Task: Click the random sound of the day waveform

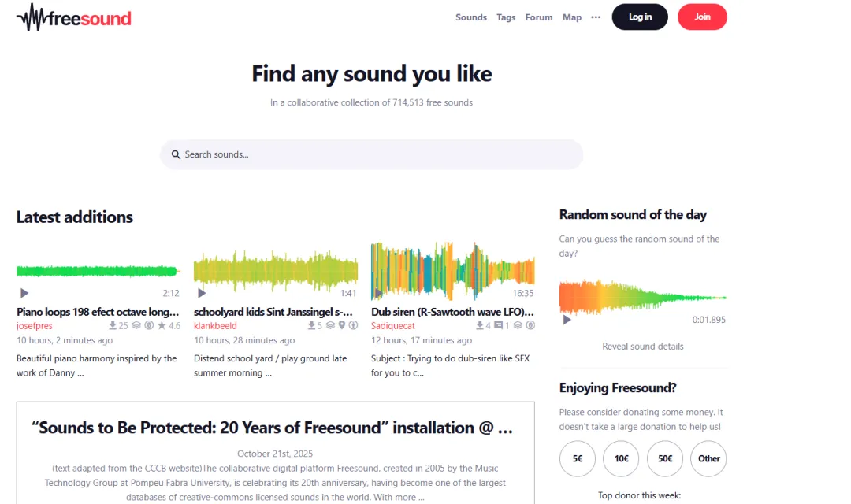Action: point(643,298)
